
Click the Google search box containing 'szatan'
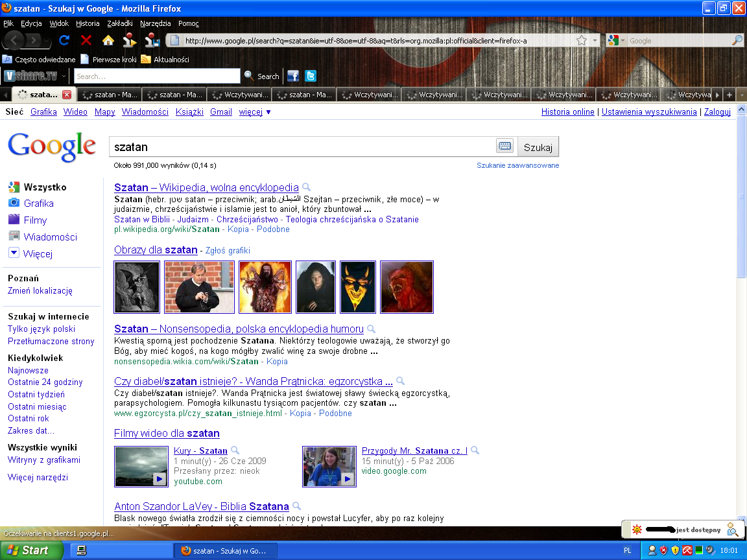pos(302,147)
